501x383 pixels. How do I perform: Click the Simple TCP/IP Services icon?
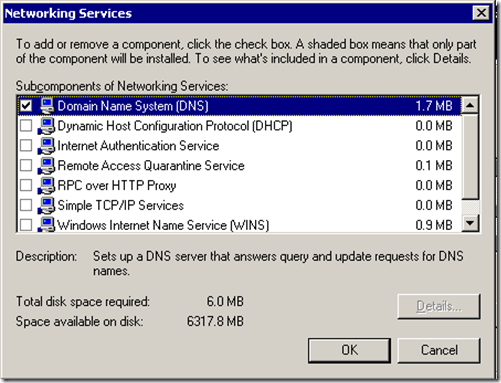[46, 205]
